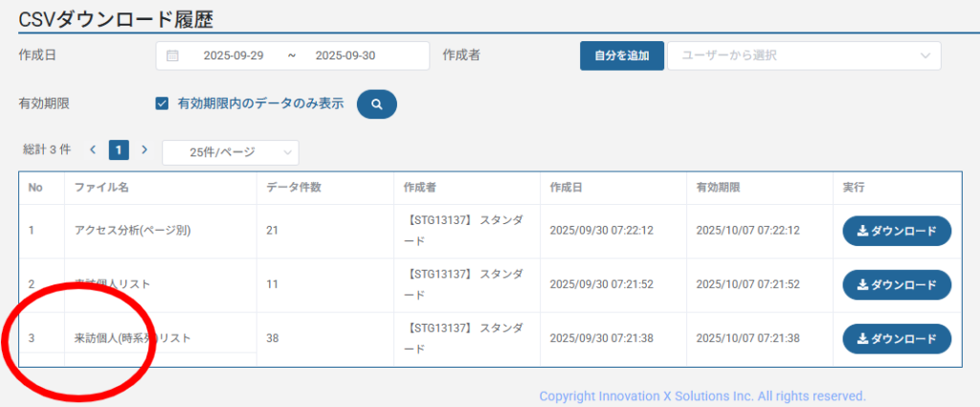Download the 来訪個人(時系列)リスト CSV in row 3
The width and height of the screenshot is (980, 407).
pos(896,339)
